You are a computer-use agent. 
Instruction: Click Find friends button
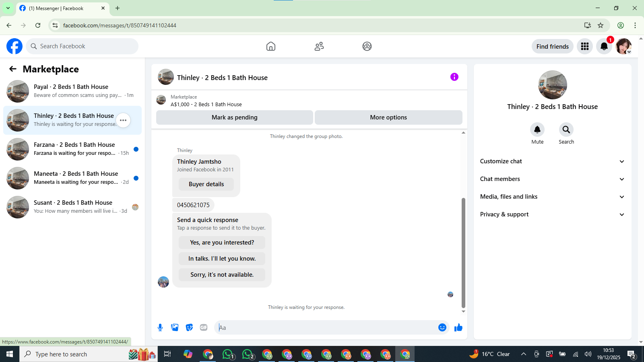coord(552,46)
